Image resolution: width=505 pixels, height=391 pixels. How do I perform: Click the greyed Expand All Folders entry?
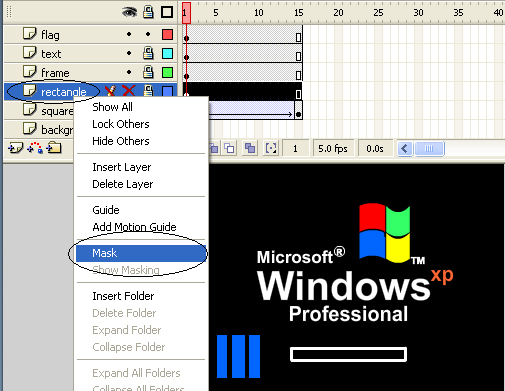(x=136, y=373)
